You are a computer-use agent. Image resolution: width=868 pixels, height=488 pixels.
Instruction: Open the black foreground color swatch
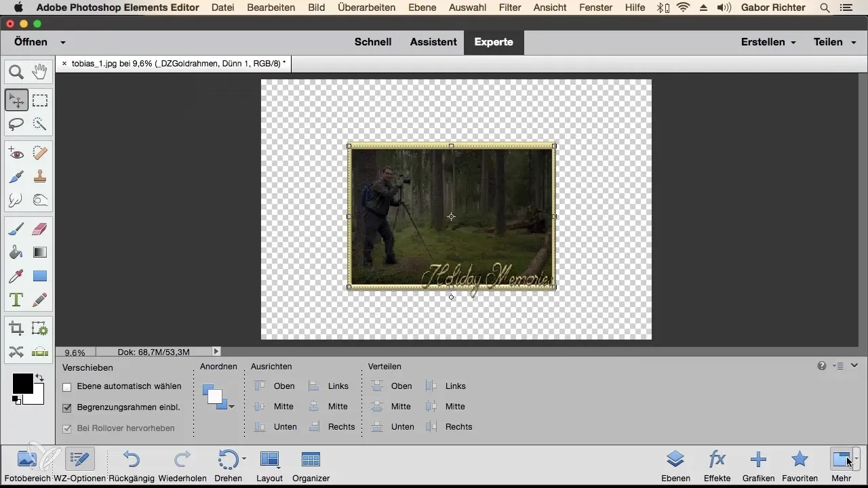pos(22,383)
